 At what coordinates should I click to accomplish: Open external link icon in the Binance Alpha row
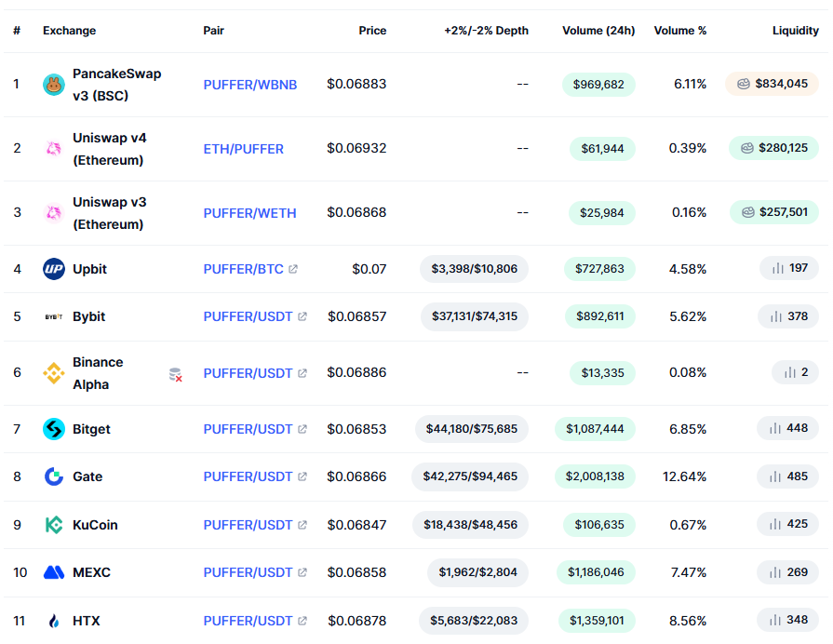tap(302, 373)
